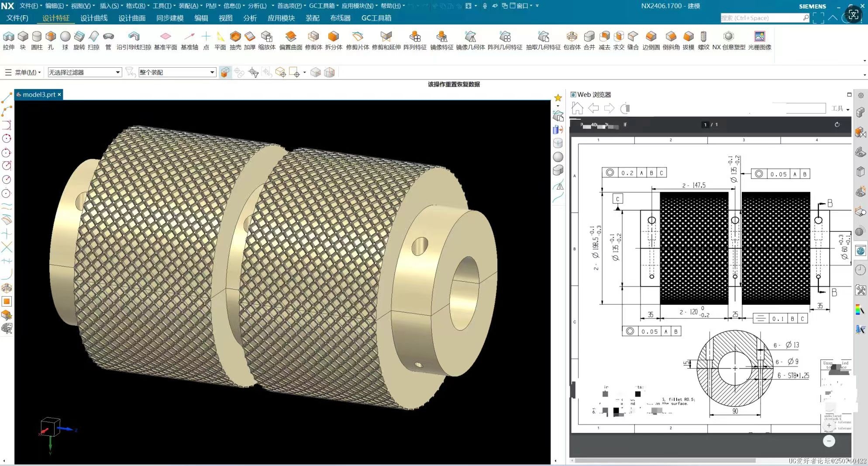Click the 块 (Block) feature icon
The image size is (868, 466).
[23, 40]
